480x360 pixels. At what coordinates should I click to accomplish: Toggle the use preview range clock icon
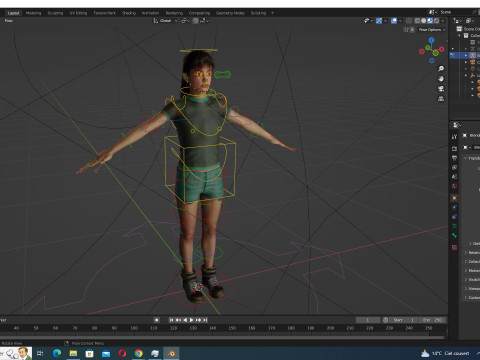[386, 320]
